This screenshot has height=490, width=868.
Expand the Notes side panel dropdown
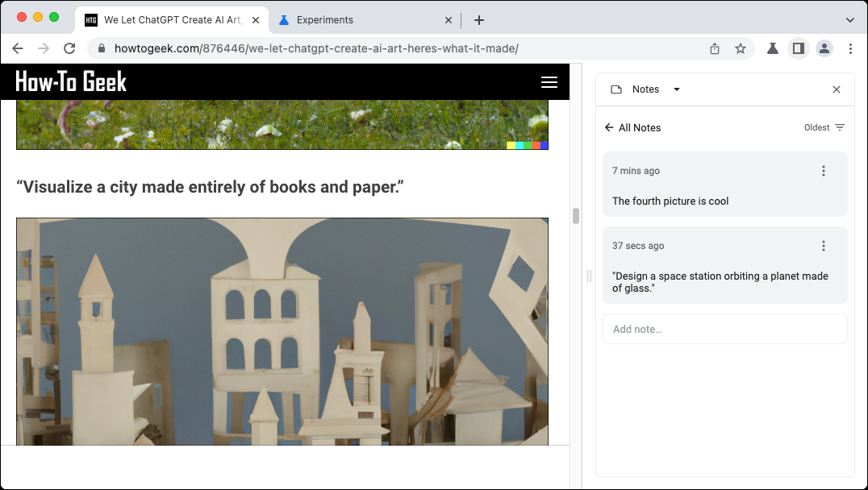676,89
